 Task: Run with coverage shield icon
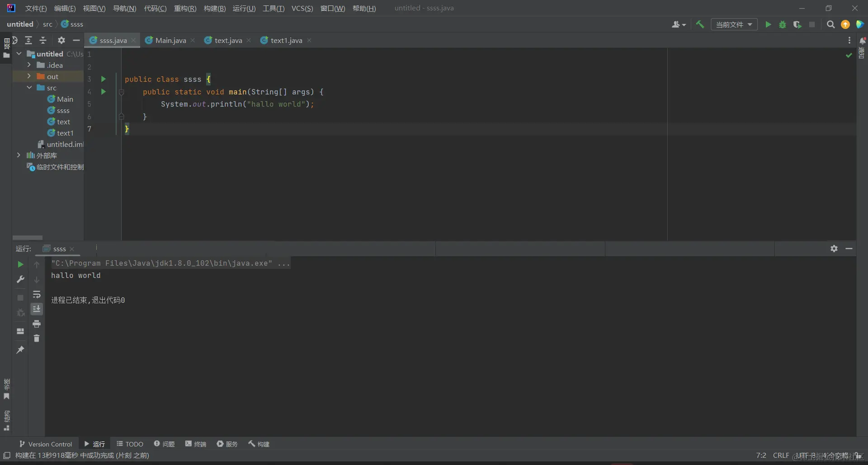pos(797,24)
